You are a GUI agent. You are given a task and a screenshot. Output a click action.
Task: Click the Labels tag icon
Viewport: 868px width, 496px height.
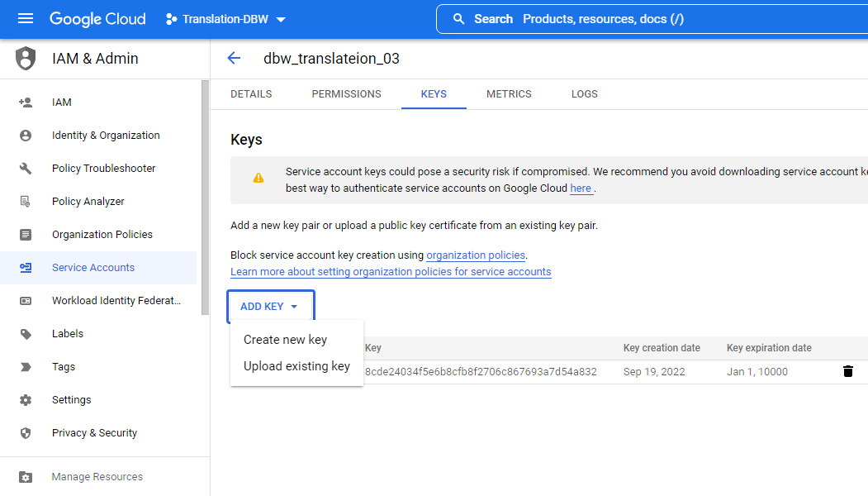tap(26, 334)
